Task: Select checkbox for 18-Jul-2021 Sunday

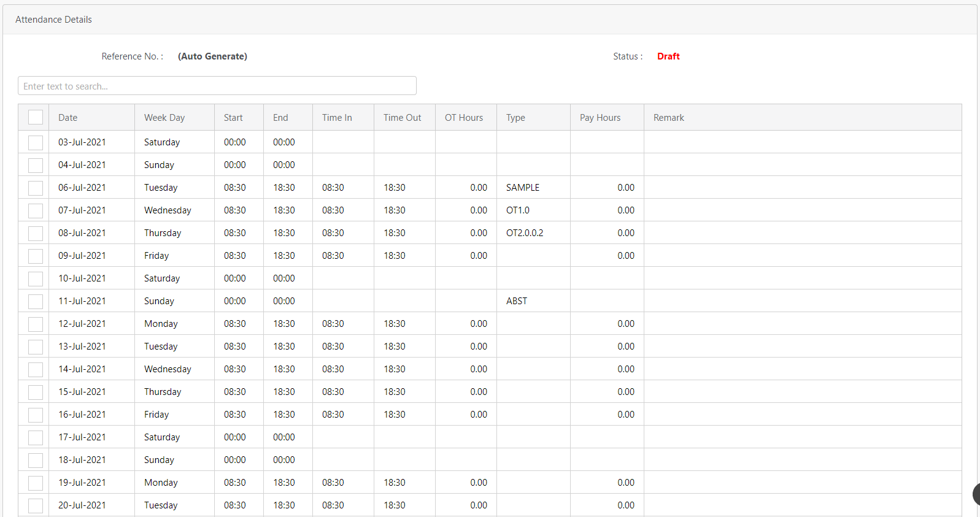Action: pyautogui.click(x=36, y=460)
